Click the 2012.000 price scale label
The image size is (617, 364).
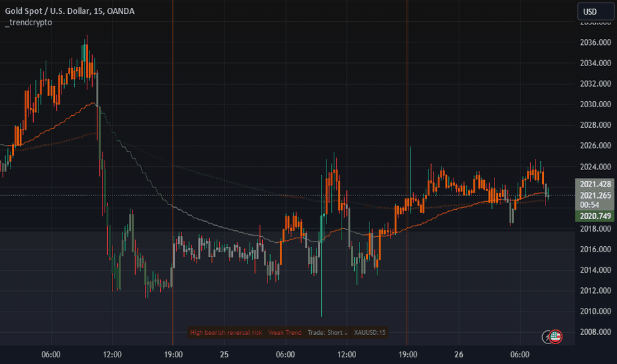(x=595, y=291)
